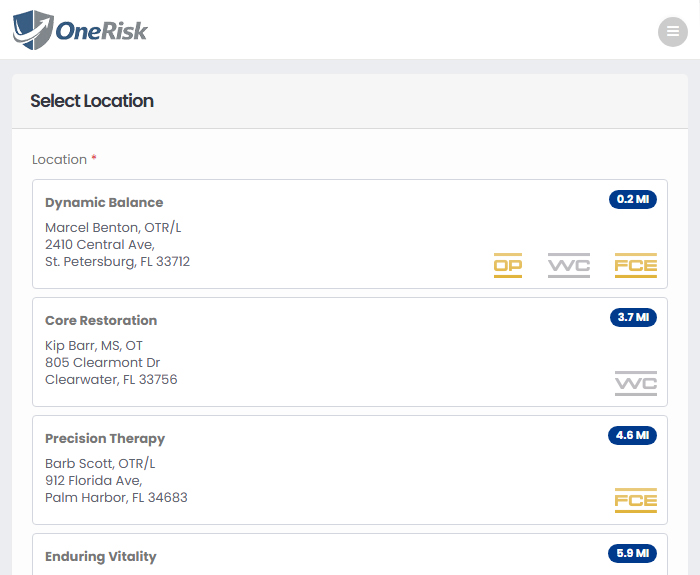Select the Core Restoration location card

pyautogui.click(x=350, y=352)
